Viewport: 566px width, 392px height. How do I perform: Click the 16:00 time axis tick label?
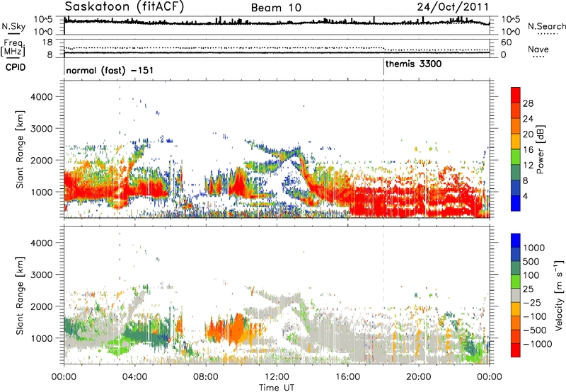pyautogui.click(x=347, y=377)
